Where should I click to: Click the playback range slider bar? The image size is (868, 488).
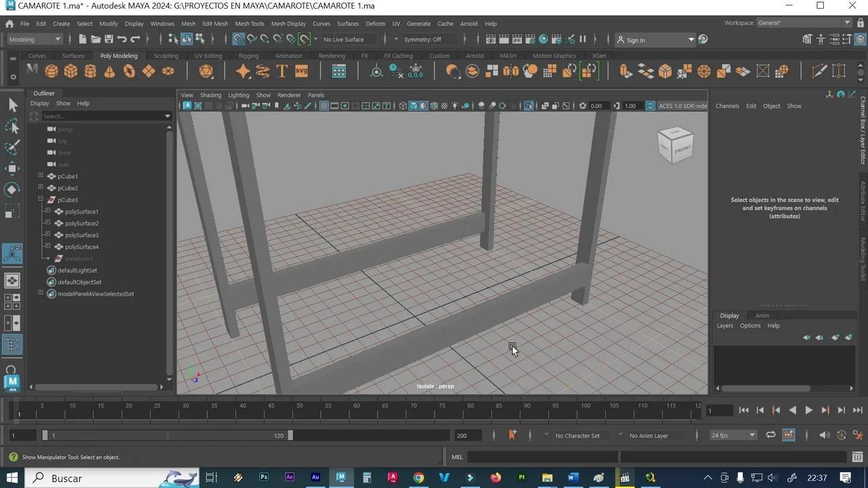point(167,435)
